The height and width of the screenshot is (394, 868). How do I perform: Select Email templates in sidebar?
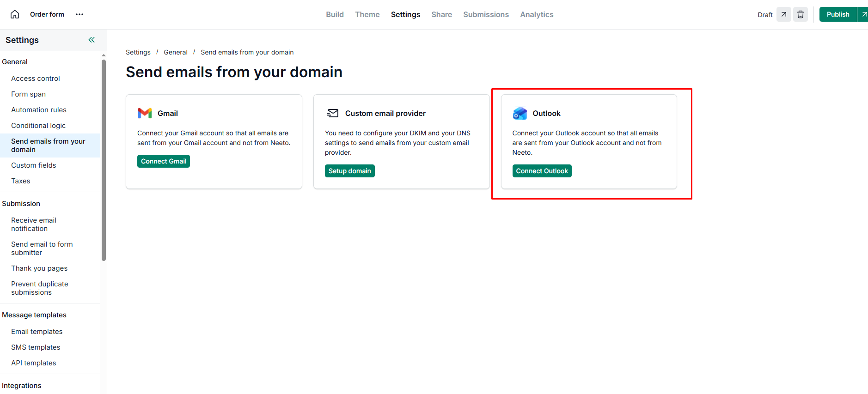[37, 332]
